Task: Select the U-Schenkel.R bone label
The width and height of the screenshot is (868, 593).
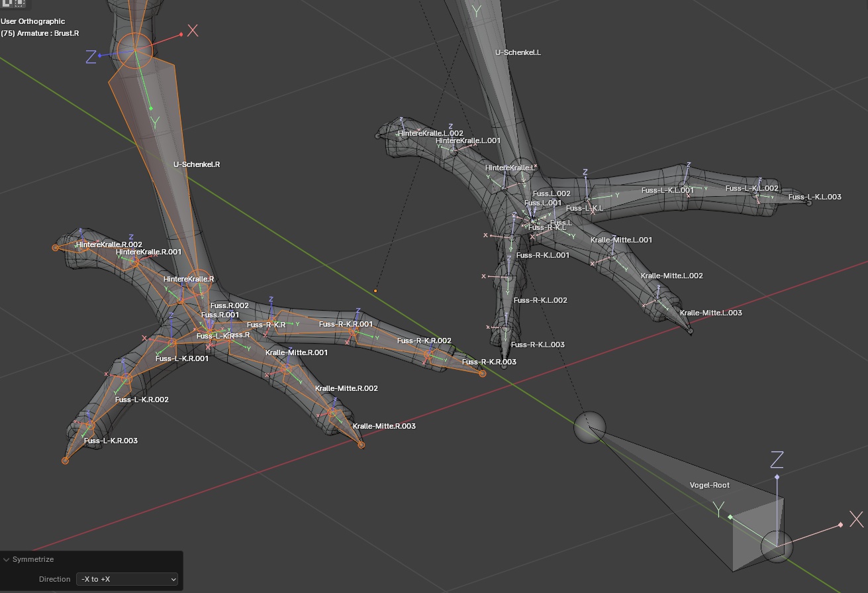Action: (197, 164)
